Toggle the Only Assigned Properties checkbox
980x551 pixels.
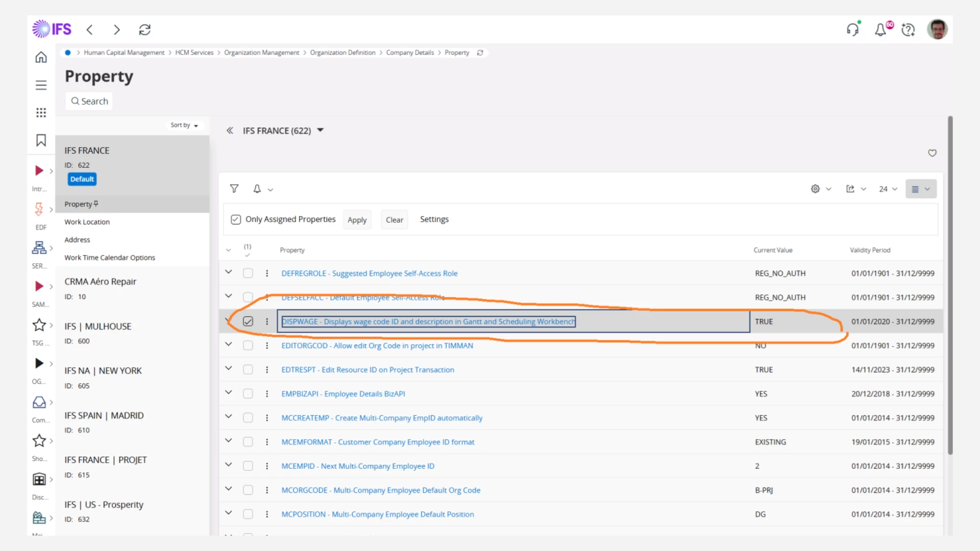[236, 219]
